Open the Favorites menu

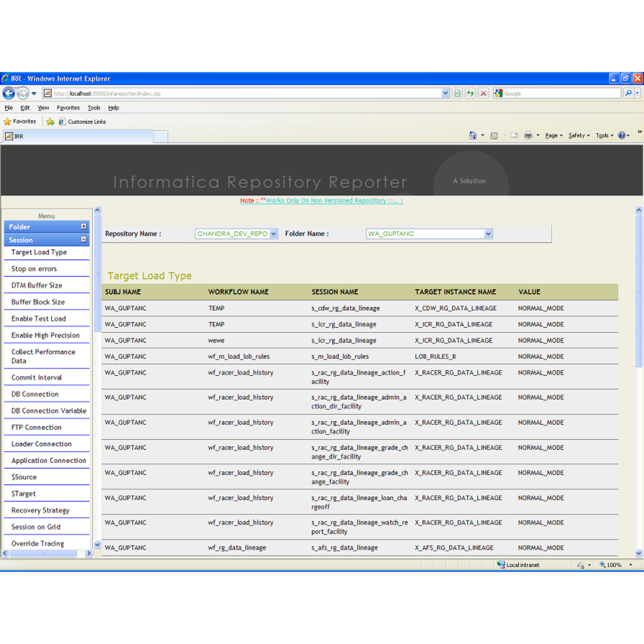pos(68,108)
